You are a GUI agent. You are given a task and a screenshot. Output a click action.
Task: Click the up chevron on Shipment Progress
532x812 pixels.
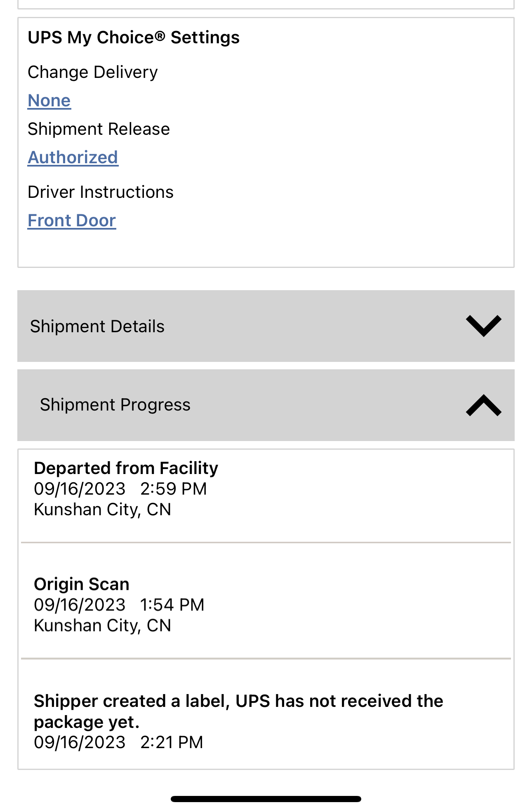483,405
